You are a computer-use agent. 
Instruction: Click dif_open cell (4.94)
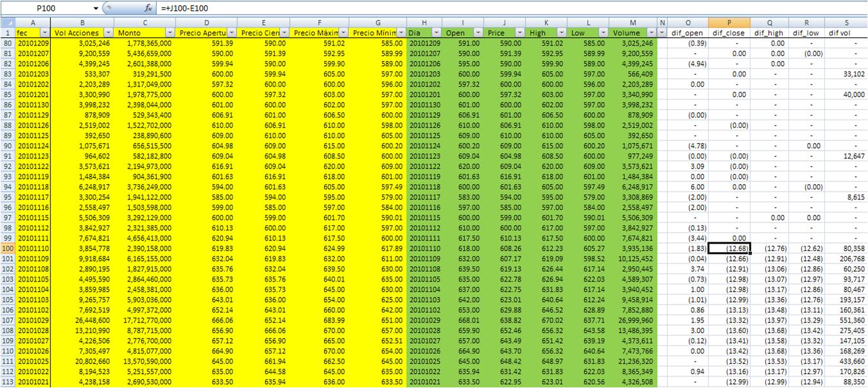click(688, 63)
